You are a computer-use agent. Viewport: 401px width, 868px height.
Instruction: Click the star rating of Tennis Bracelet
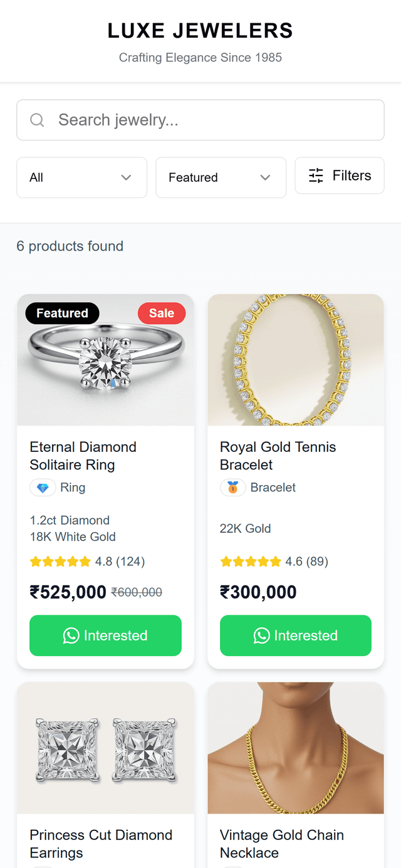251,562
